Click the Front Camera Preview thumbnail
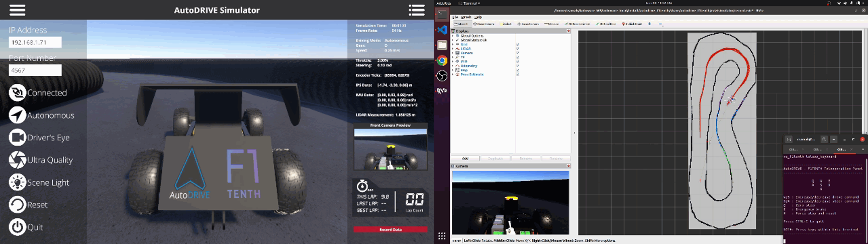 pos(391,149)
